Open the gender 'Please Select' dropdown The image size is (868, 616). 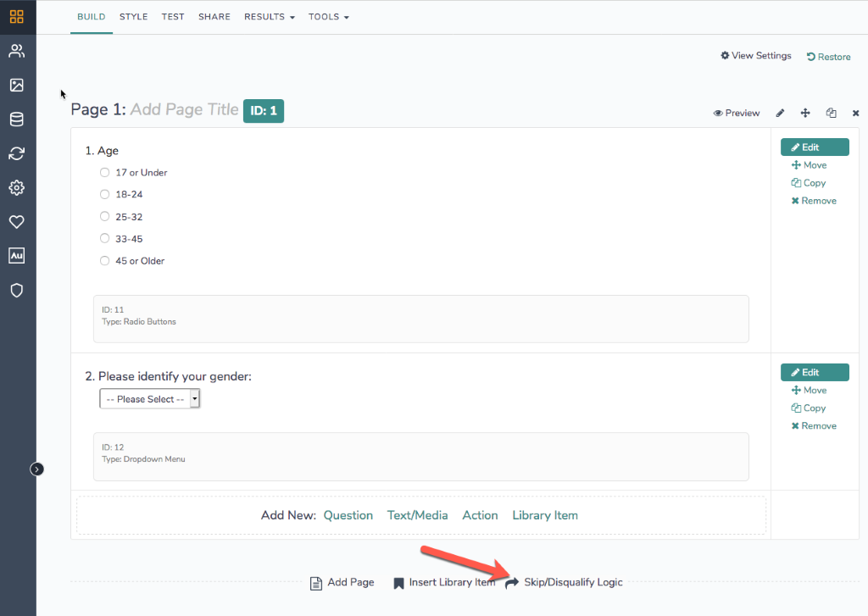pyautogui.click(x=150, y=399)
